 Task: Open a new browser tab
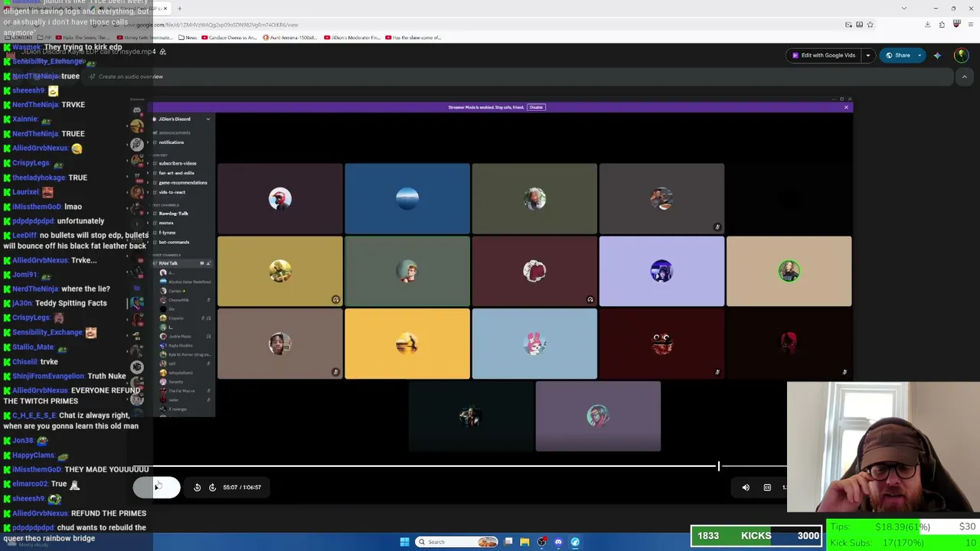pos(179,8)
